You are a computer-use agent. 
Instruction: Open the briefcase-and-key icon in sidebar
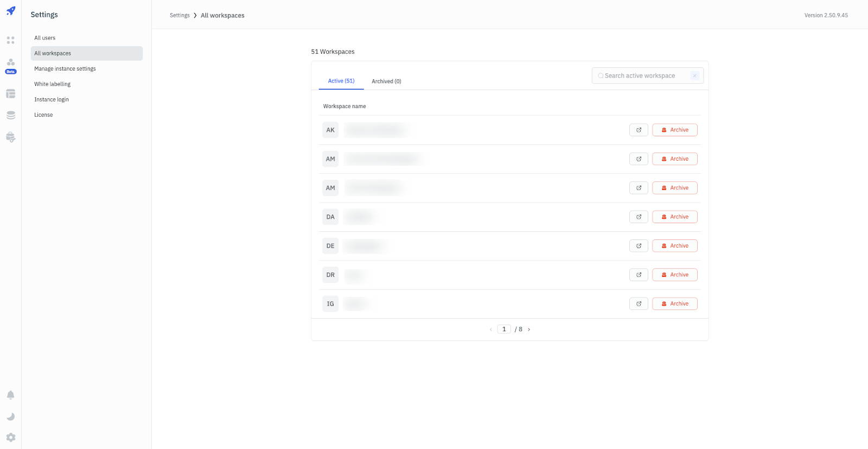click(x=11, y=137)
